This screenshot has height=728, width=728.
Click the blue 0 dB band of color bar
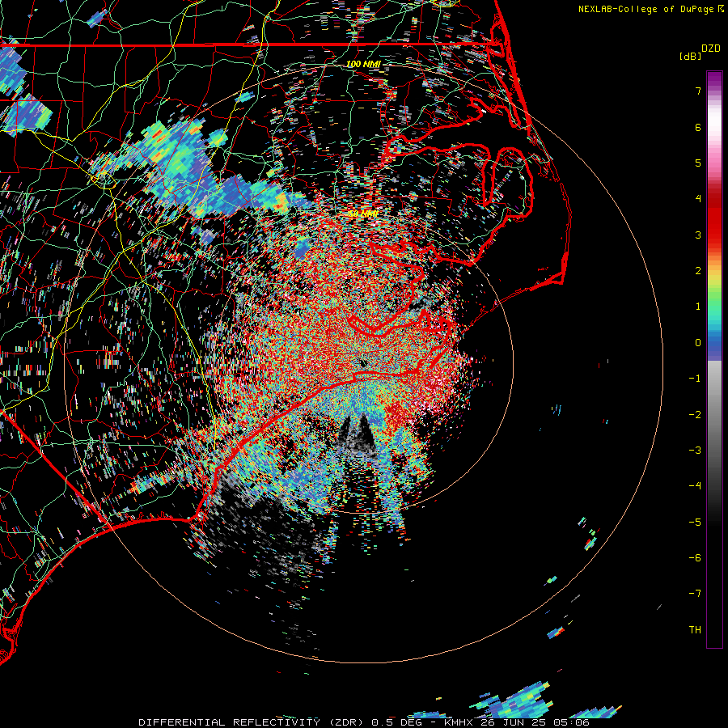pos(714,343)
